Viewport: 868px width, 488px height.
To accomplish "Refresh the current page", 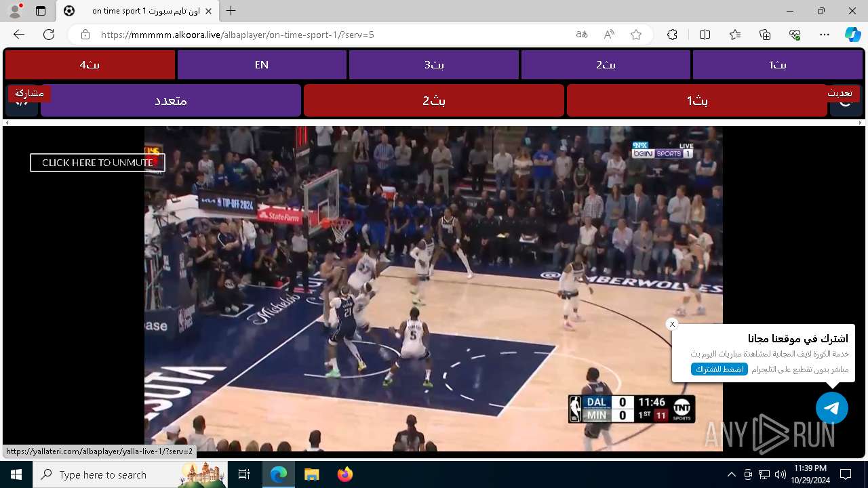I will point(49,35).
